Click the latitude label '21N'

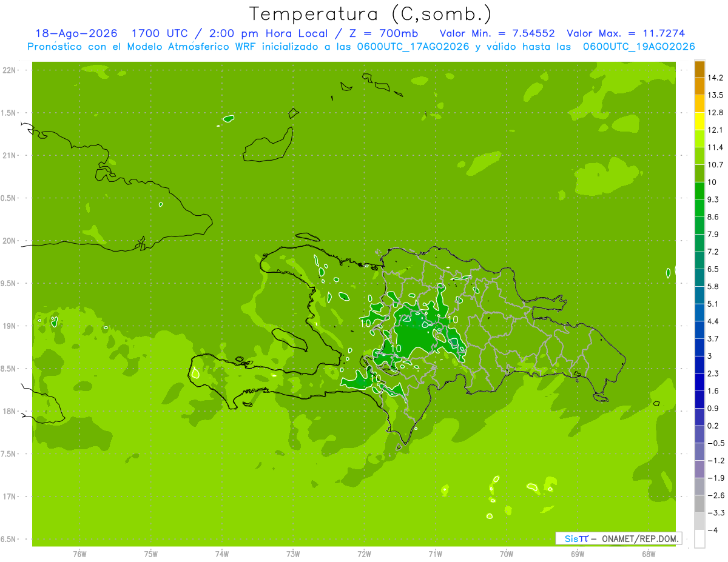[x=8, y=156]
